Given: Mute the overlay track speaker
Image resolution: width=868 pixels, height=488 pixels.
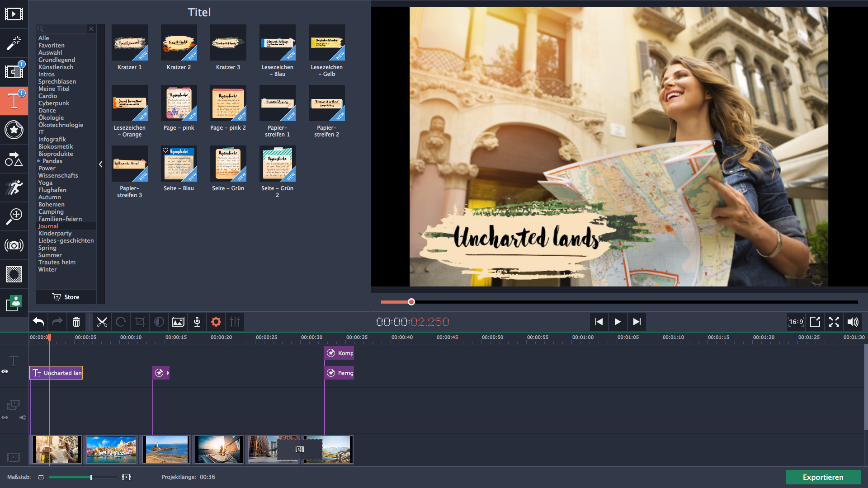Looking at the screenshot, I should pos(23,418).
